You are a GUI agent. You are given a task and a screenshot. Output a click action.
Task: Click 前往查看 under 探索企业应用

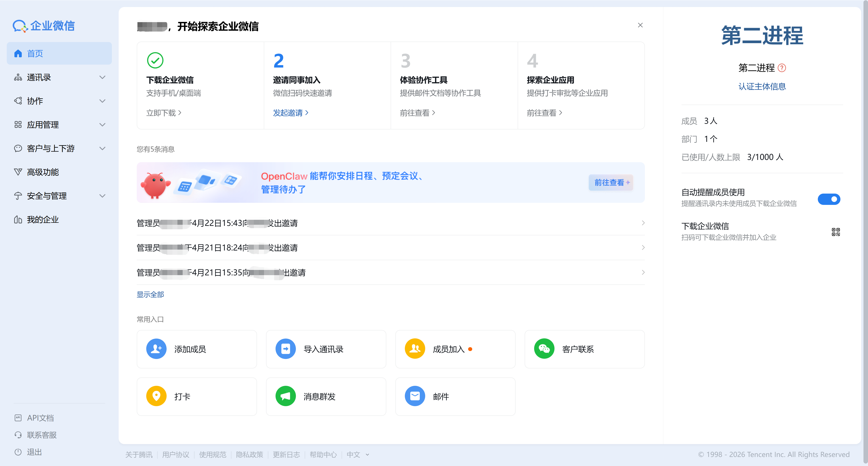tap(544, 113)
